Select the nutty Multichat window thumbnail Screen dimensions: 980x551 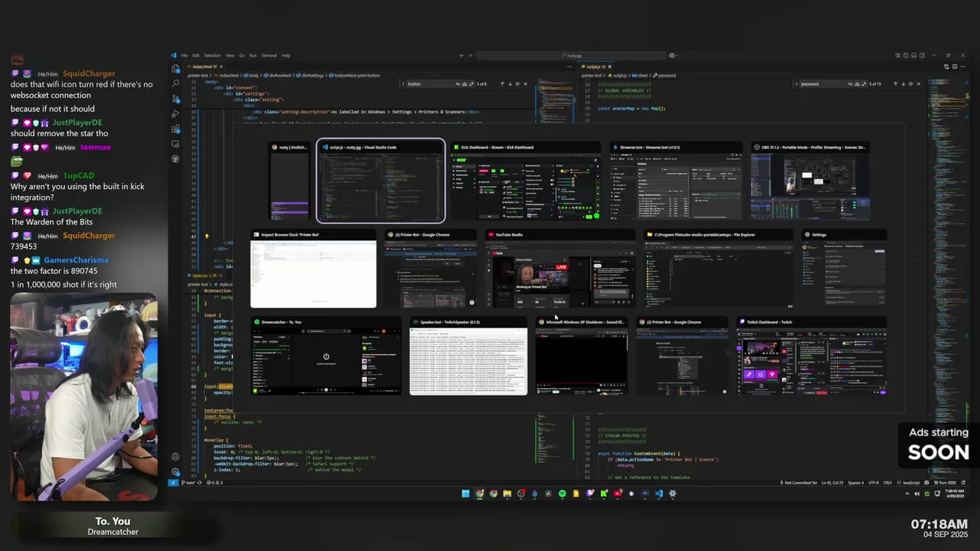coord(289,181)
